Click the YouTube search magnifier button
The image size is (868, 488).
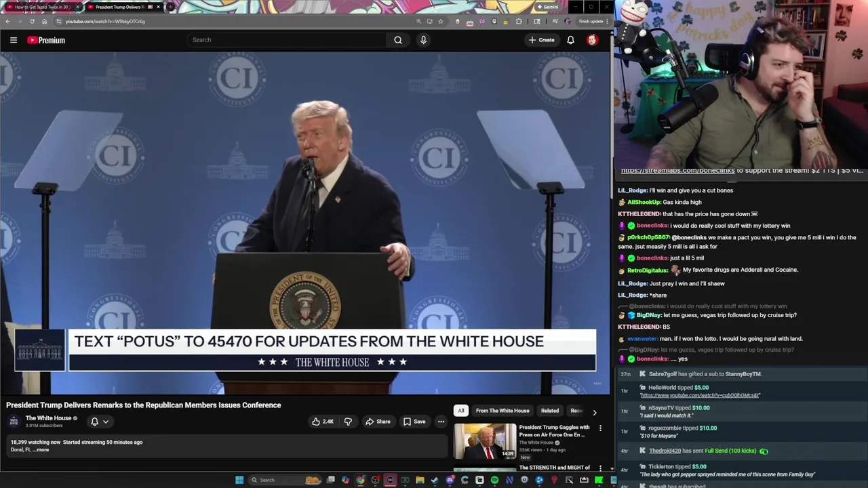398,40
